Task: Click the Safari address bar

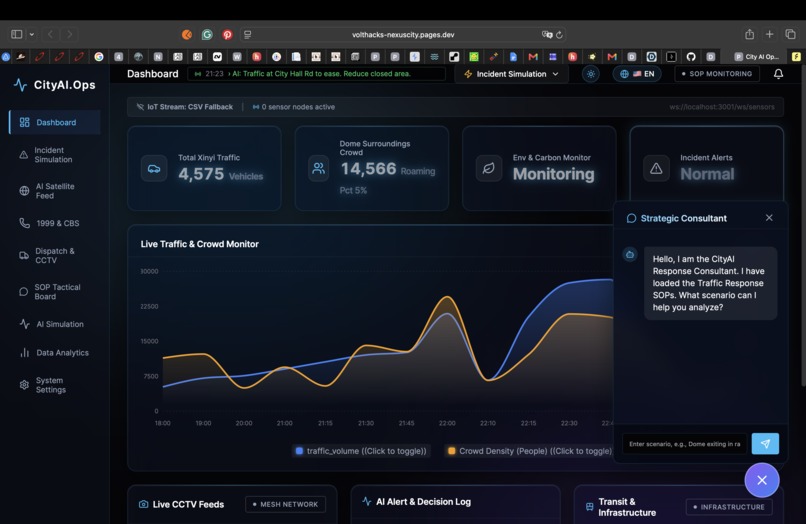Action: [x=402, y=34]
